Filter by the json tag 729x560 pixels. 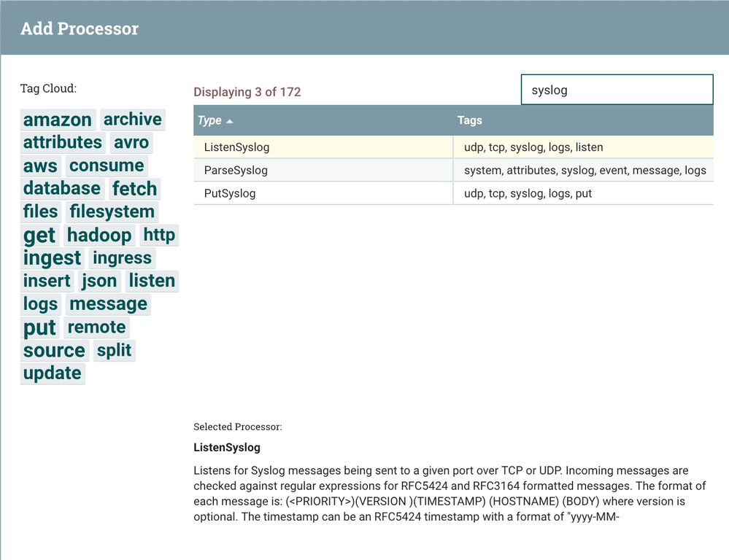[x=99, y=281]
